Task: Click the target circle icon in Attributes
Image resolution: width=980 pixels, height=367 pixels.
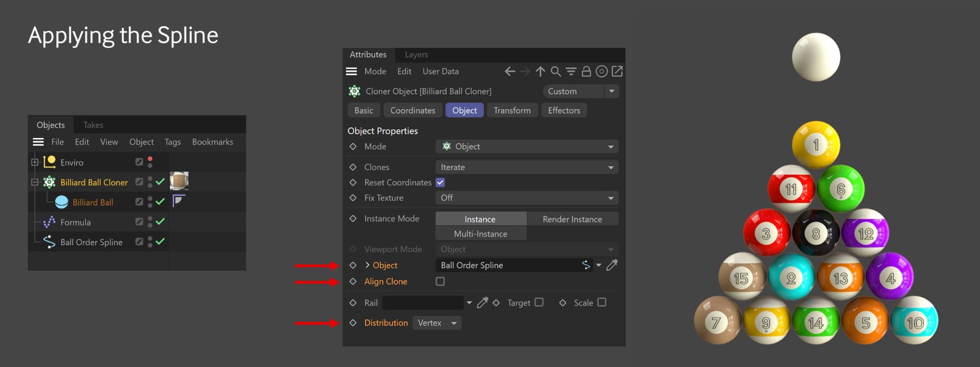Action: coord(602,72)
